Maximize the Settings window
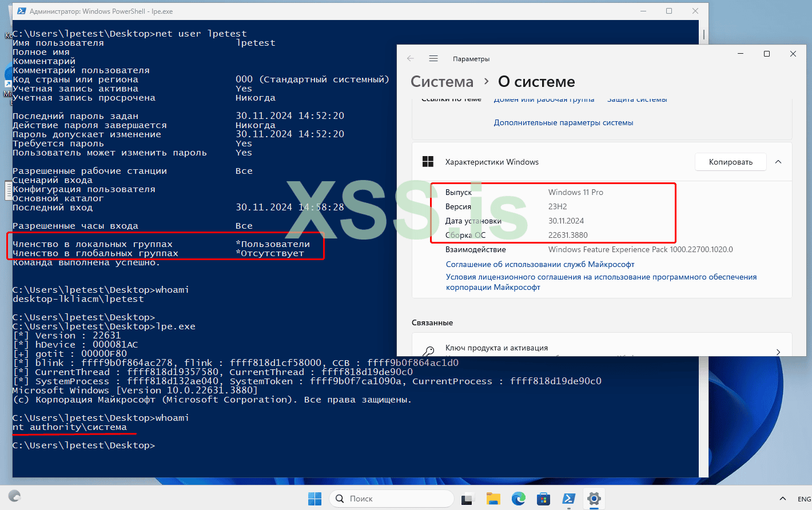This screenshot has height=510, width=812. (x=767, y=54)
